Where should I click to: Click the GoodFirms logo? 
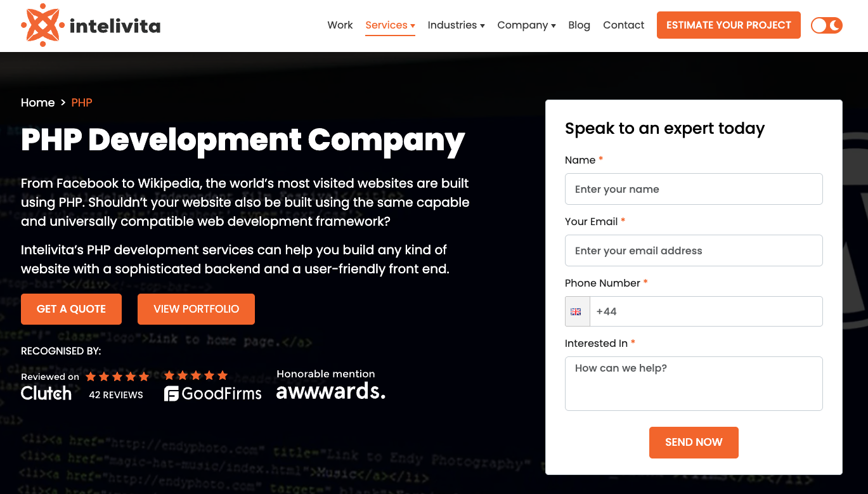point(213,394)
